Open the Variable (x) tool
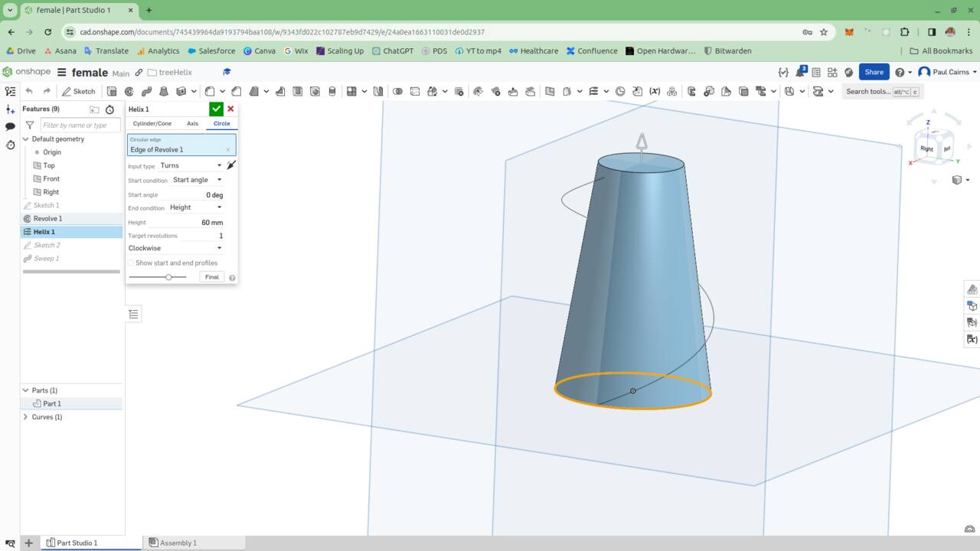This screenshot has width=980, height=551. point(655,91)
